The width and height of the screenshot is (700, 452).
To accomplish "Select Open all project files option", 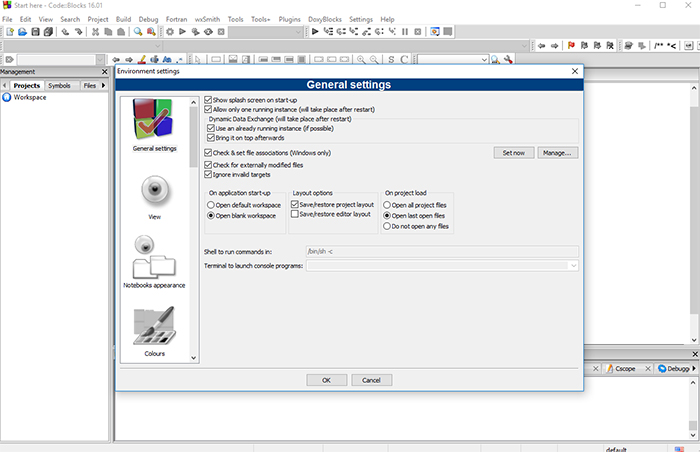I will [x=387, y=205].
